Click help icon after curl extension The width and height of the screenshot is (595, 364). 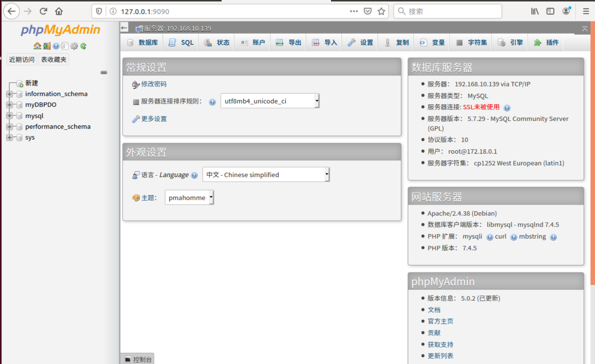(x=514, y=237)
